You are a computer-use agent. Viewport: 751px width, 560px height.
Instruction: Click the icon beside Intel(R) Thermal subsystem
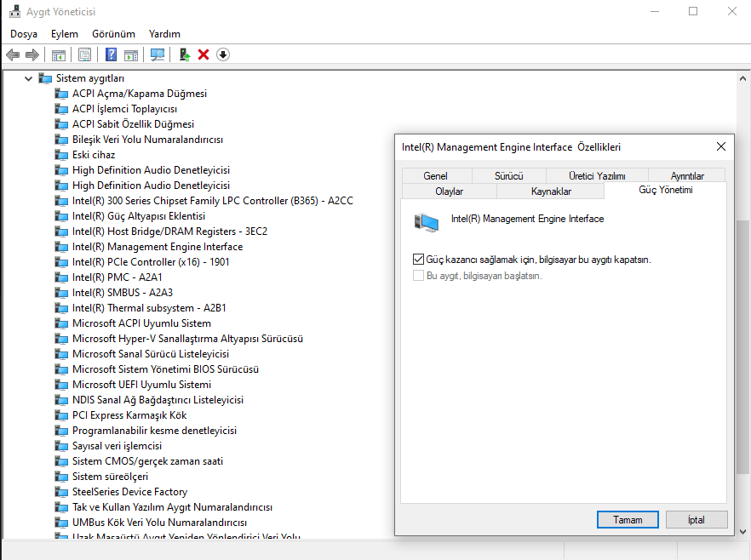coord(61,308)
